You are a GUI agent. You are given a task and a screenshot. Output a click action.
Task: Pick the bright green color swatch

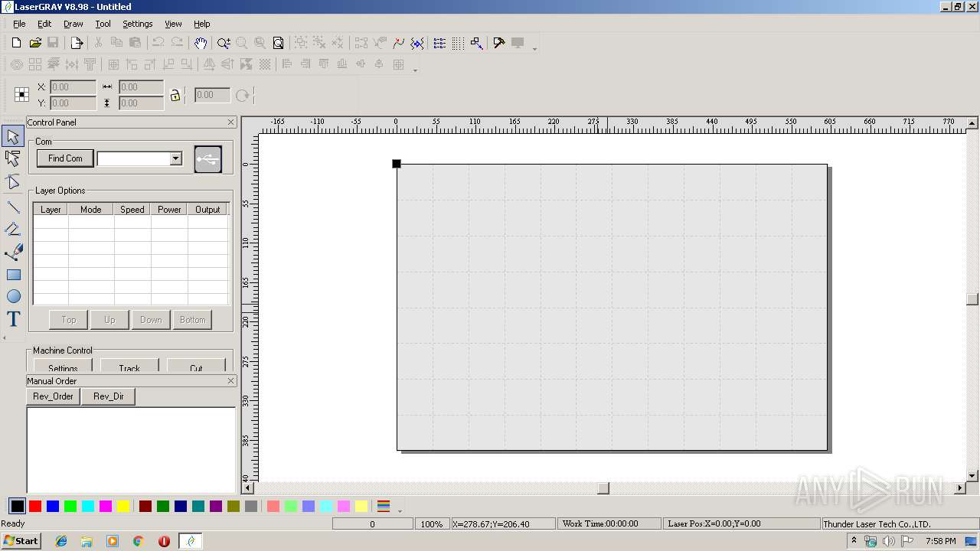(x=70, y=507)
